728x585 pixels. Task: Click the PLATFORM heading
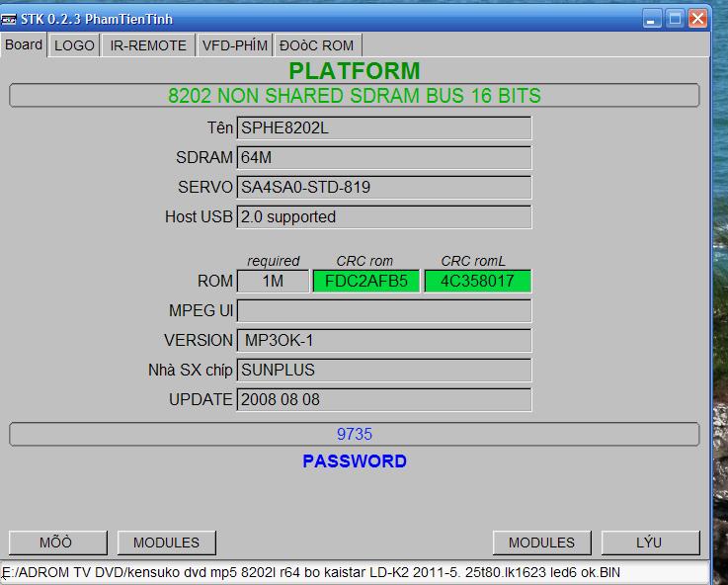(355, 71)
